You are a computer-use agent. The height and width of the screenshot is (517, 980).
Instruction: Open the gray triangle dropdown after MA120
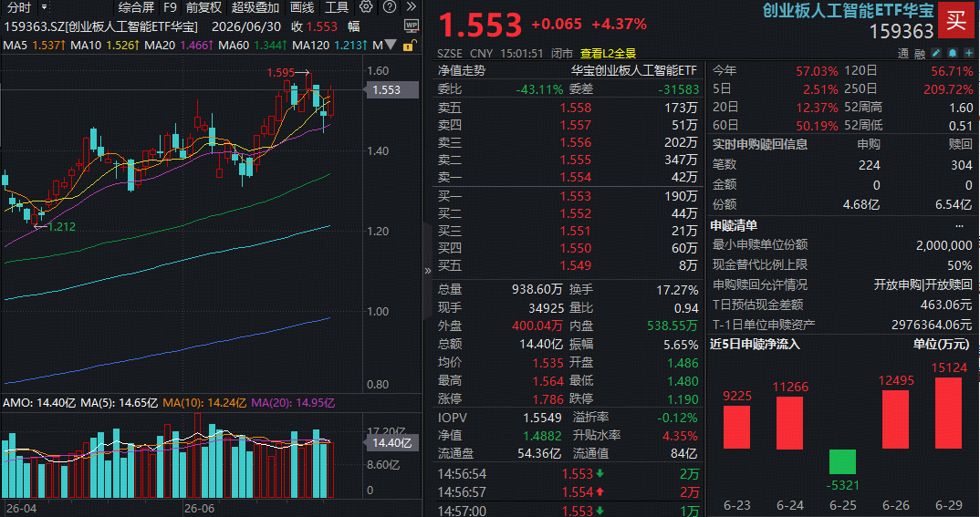tap(391, 45)
